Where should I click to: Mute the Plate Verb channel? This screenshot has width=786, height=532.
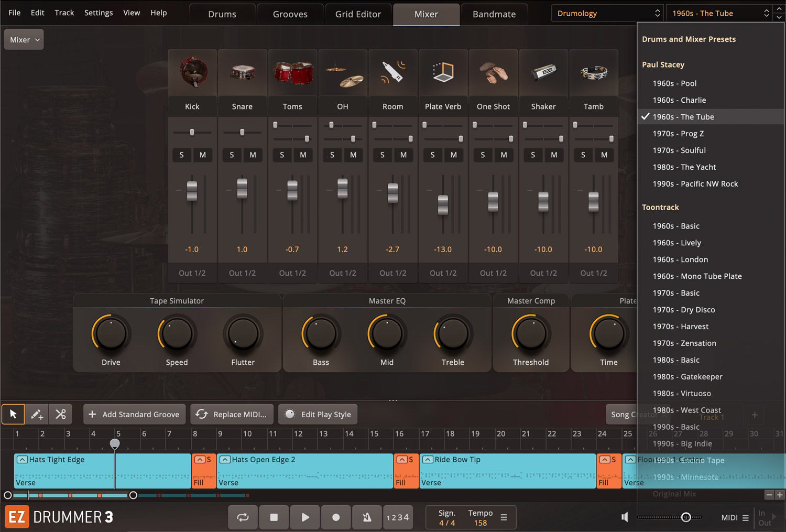[454, 155]
